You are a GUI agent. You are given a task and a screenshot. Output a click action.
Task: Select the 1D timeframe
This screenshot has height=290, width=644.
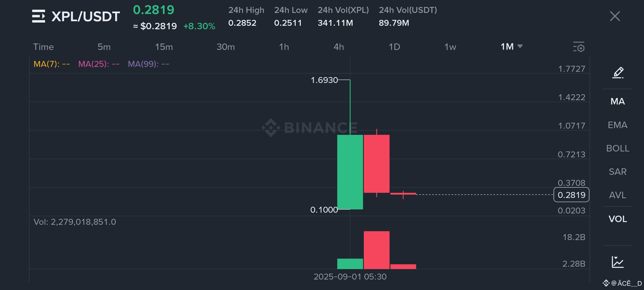click(394, 47)
